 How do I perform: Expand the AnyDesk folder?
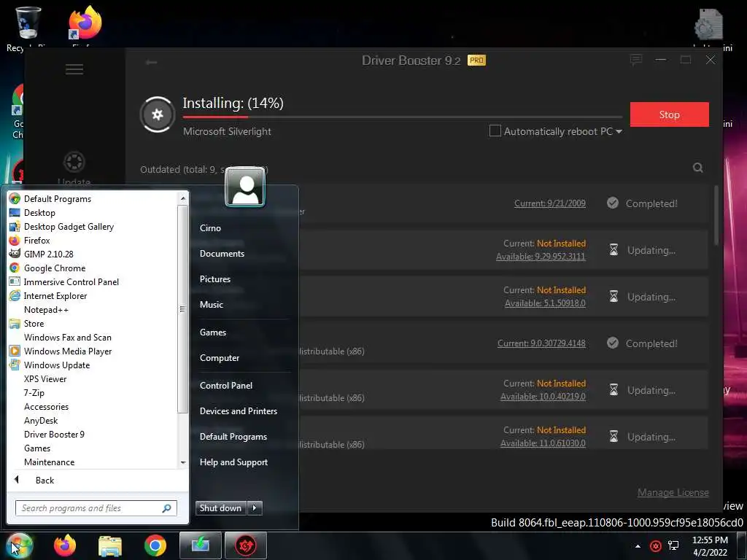pyautogui.click(x=41, y=421)
